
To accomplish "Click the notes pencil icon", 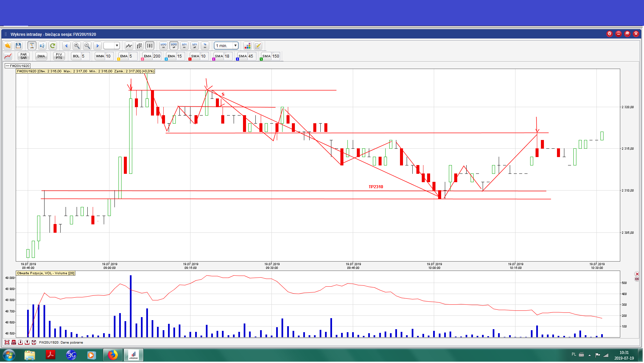I will tap(258, 46).
